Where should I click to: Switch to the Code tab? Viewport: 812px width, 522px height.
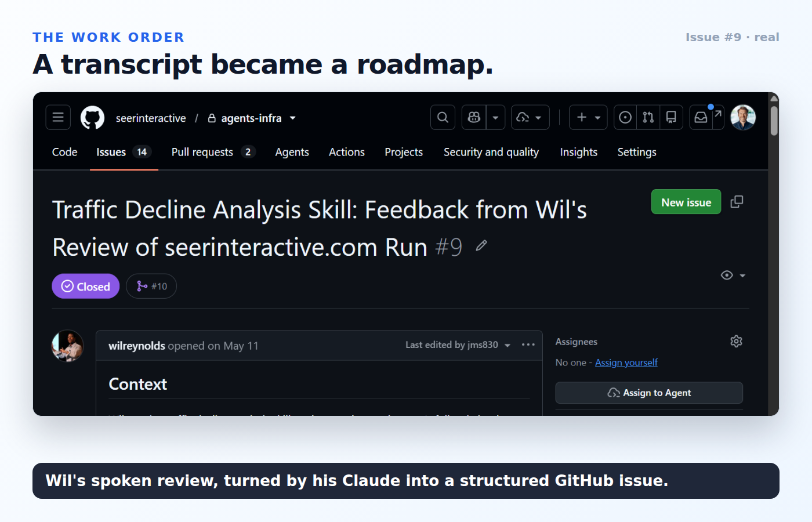pos(64,152)
